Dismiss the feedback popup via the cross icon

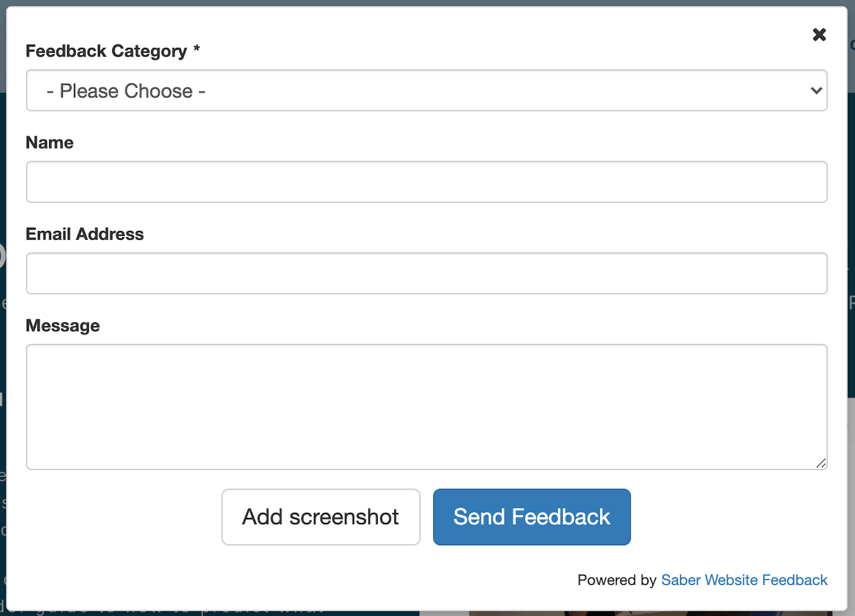(819, 35)
